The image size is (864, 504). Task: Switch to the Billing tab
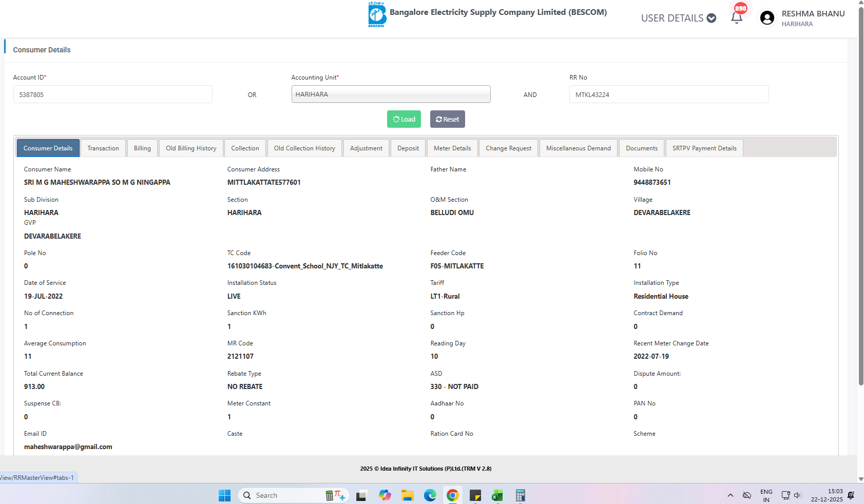point(142,148)
